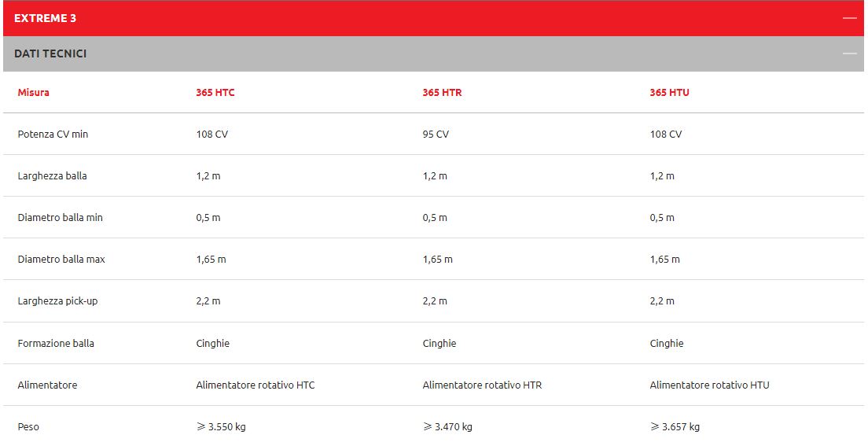Viewport: 868px width, 446px height.
Task: Click the Formazione balla row label
Action: pyautogui.click(x=56, y=344)
